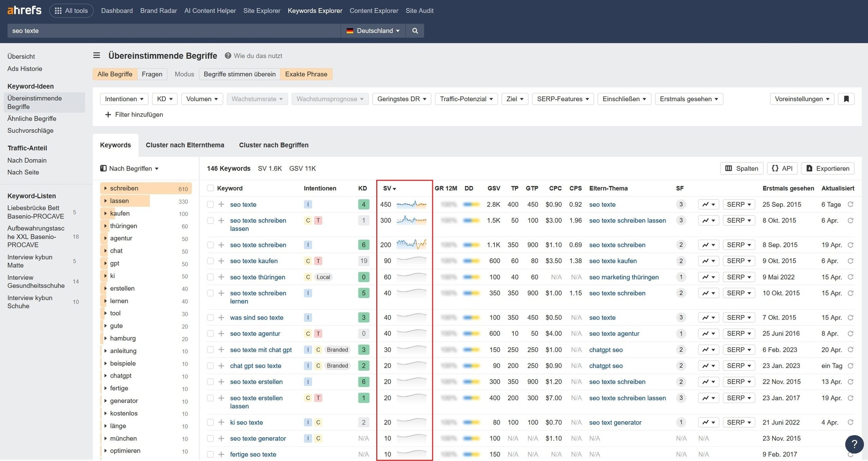Screen dimensions: 868x461
Task: Click the DD bar for 'seo texte' row
Action: coord(471,204)
